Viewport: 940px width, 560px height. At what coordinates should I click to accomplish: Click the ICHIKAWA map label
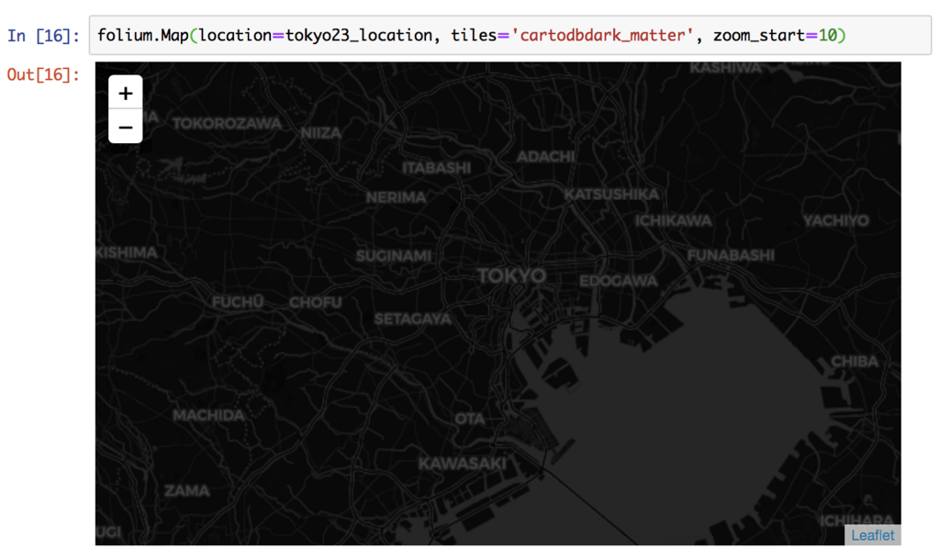pos(673,221)
